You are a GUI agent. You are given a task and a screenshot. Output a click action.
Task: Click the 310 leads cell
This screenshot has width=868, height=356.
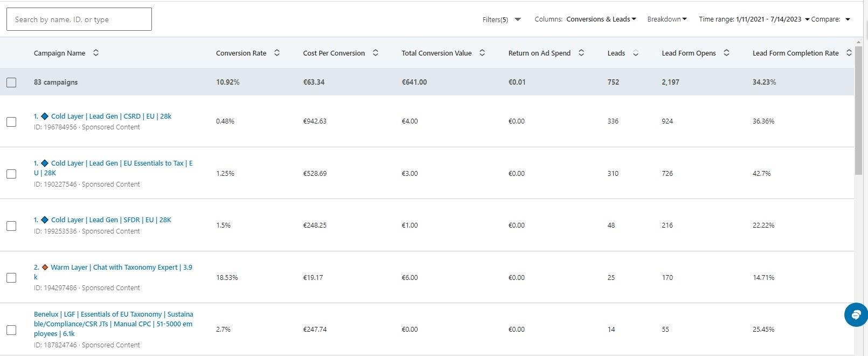coord(613,174)
